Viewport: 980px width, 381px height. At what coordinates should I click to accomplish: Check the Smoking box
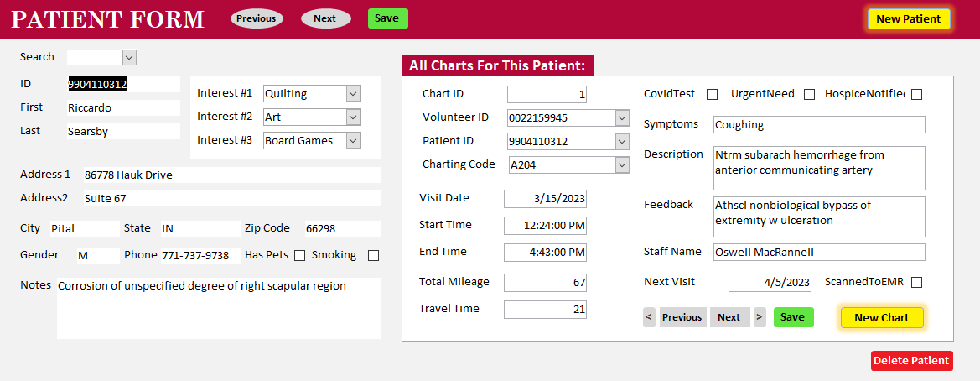coord(373,255)
